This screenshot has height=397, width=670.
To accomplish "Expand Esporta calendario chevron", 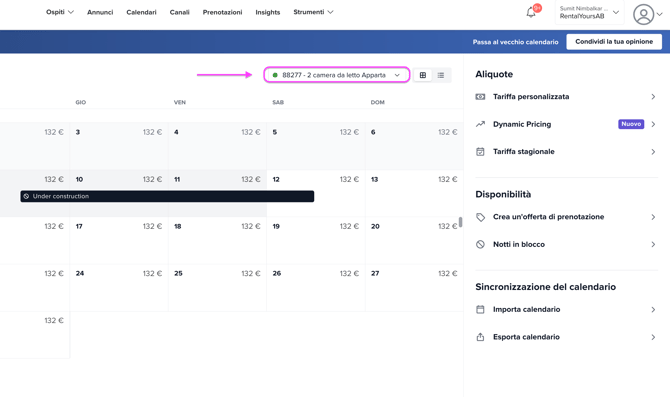I will pyautogui.click(x=653, y=337).
